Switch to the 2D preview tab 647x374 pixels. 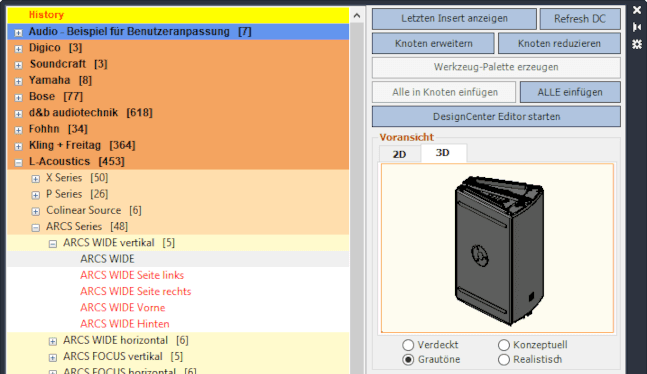click(x=399, y=154)
